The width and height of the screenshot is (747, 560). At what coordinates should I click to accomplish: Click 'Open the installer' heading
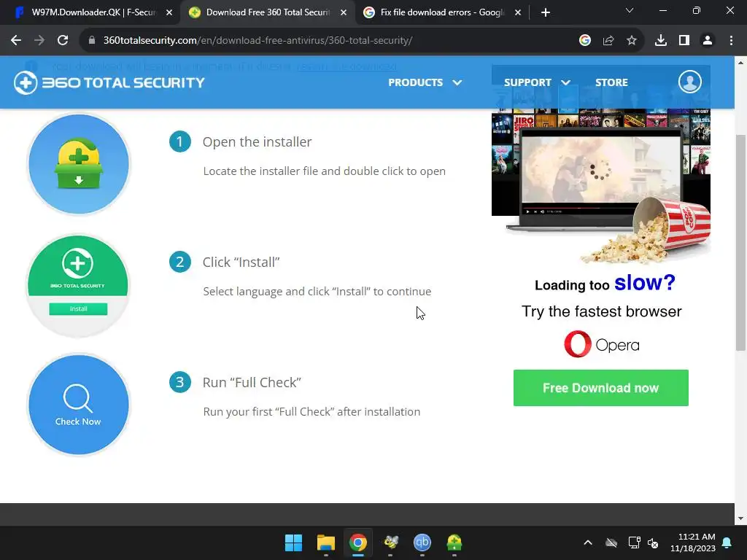[x=258, y=142]
